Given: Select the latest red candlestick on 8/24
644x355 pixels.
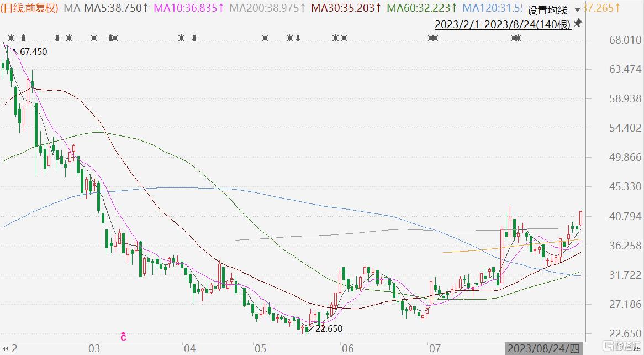Looking at the screenshot, I should (580, 218).
